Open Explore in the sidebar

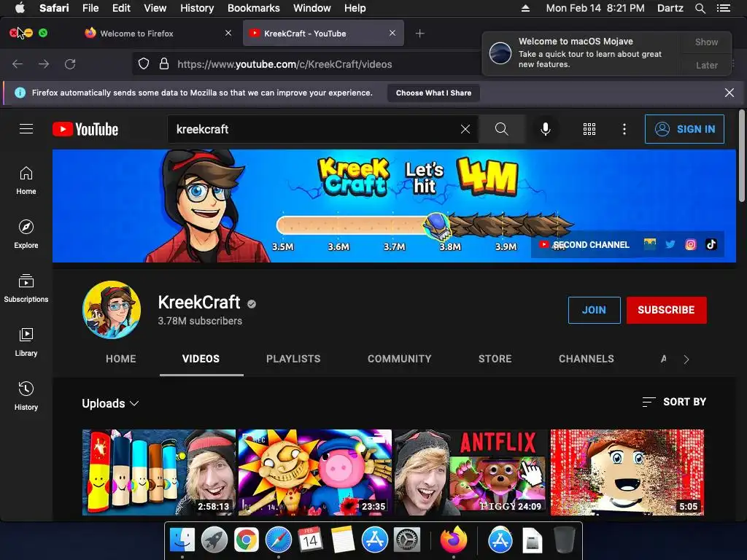point(26,234)
